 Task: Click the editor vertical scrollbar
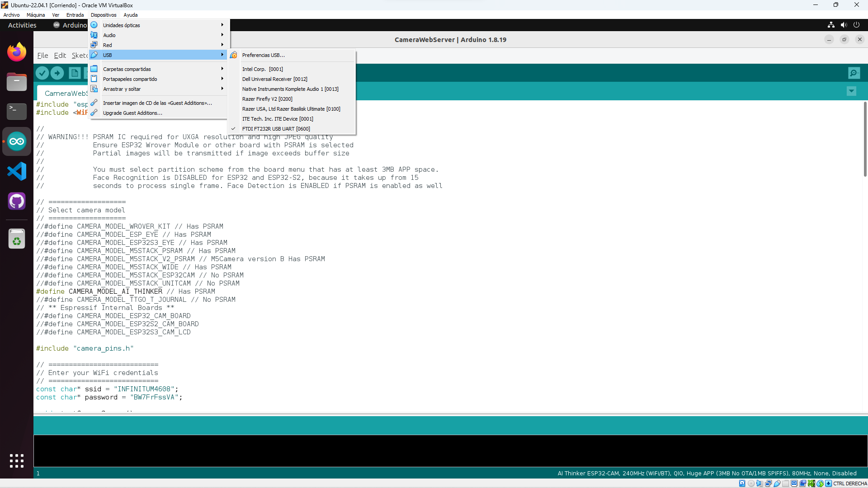864,140
